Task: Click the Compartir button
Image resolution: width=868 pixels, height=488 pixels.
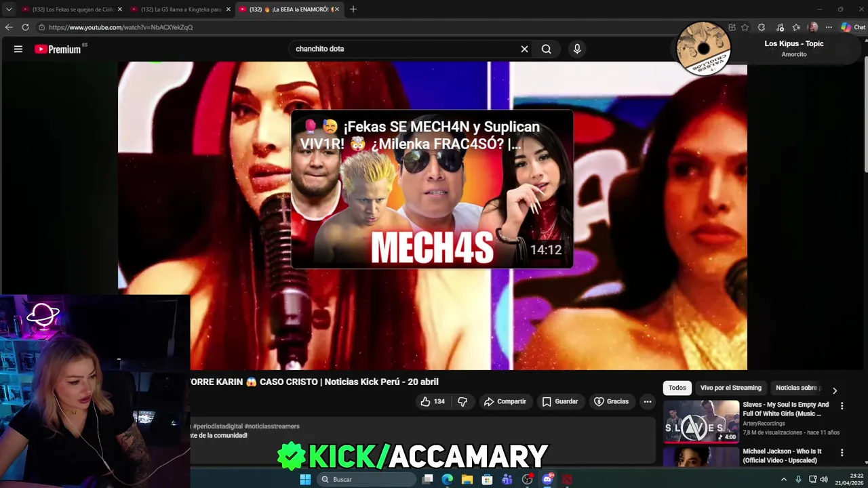Action: point(505,401)
